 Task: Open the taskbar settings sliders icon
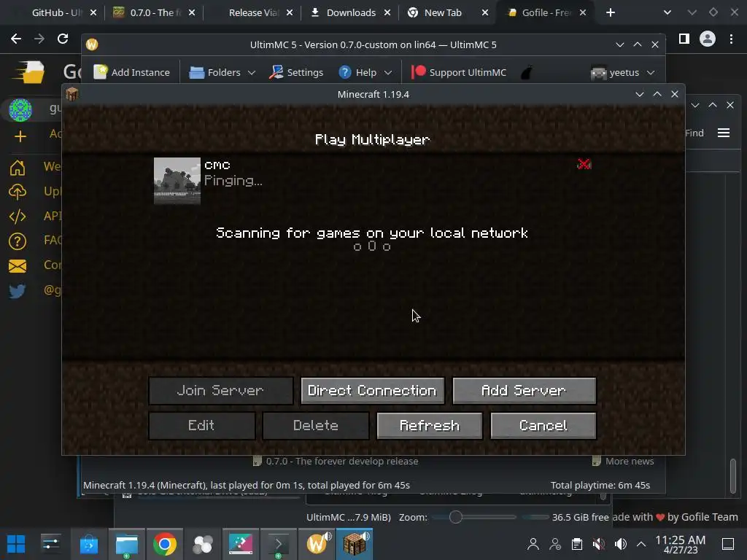tap(50, 544)
